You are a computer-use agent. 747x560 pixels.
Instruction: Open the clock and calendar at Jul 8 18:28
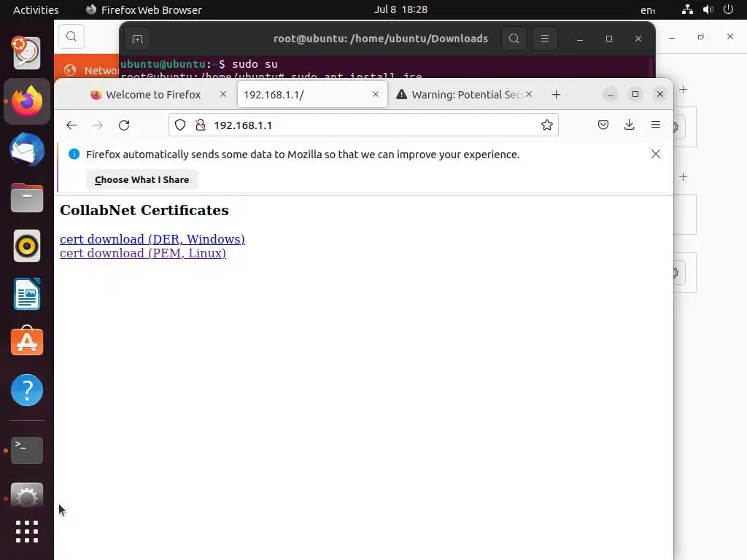[x=400, y=9]
